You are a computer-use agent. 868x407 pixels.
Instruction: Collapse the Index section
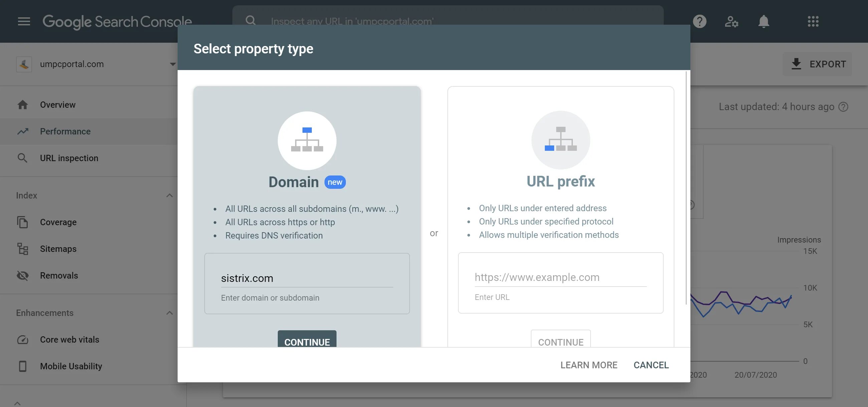tap(170, 195)
